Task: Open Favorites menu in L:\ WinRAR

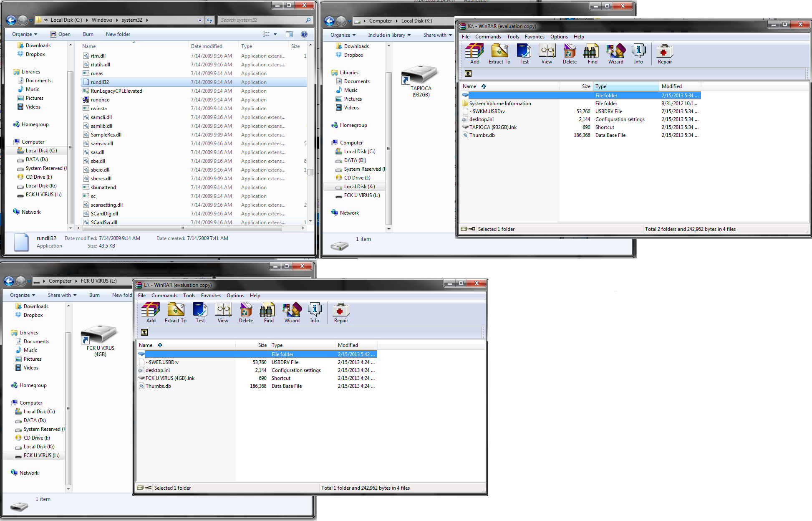Action: [x=211, y=296]
